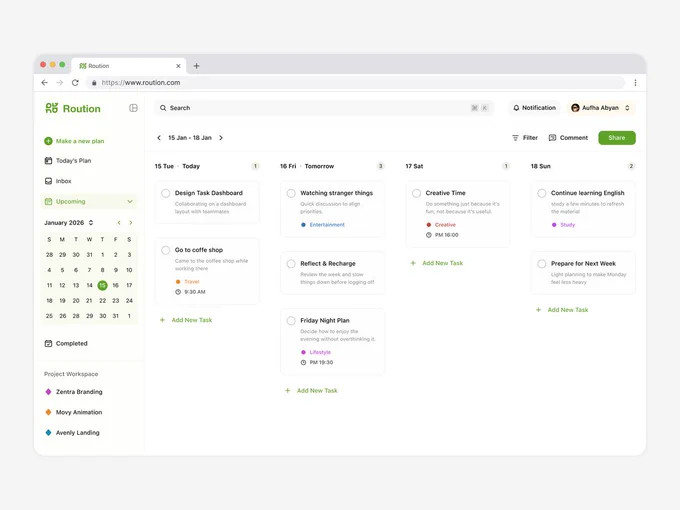Open a new browser tab
The height and width of the screenshot is (510, 680).
196,66
